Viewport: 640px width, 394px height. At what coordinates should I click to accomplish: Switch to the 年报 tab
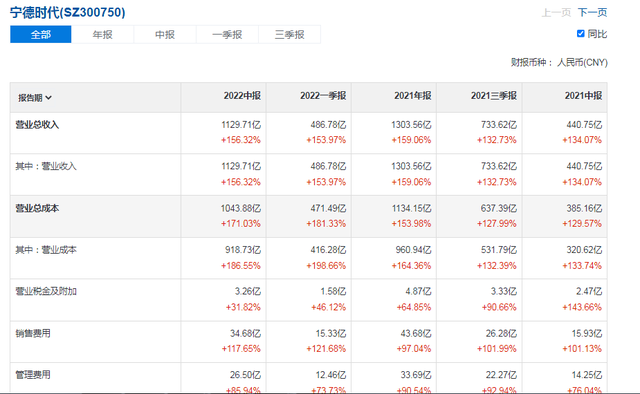pyautogui.click(x=102, y=34)
